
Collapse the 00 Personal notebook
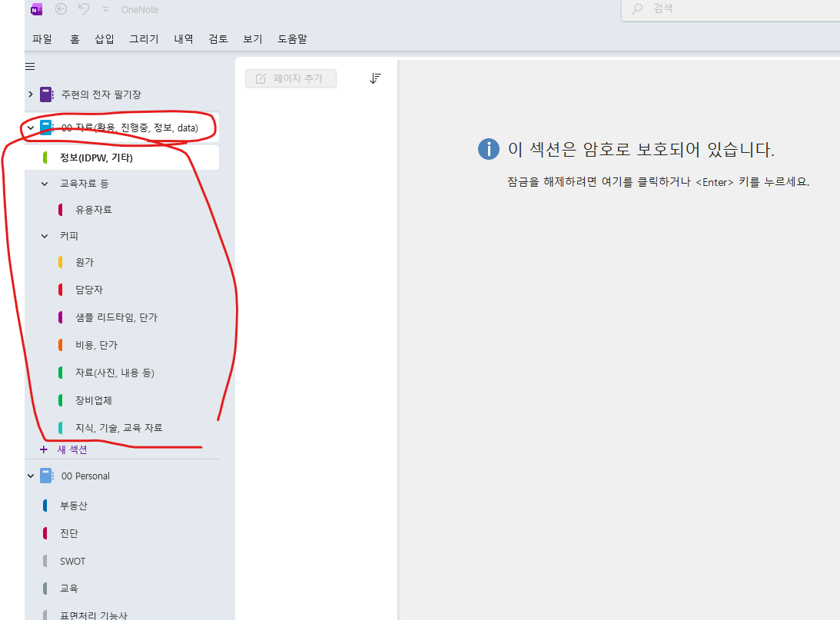(x=31, y=476)
